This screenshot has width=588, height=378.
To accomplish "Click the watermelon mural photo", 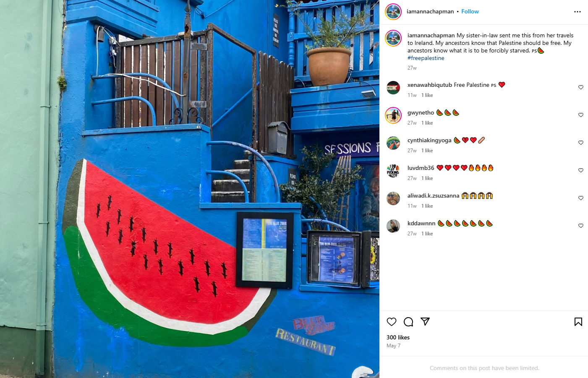I will tap(190, 189).
